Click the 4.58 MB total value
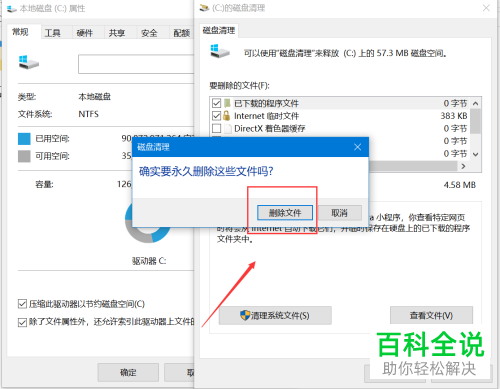Image resolution: width=500 pixels, height=389 pixels. (x=459, y=185)
